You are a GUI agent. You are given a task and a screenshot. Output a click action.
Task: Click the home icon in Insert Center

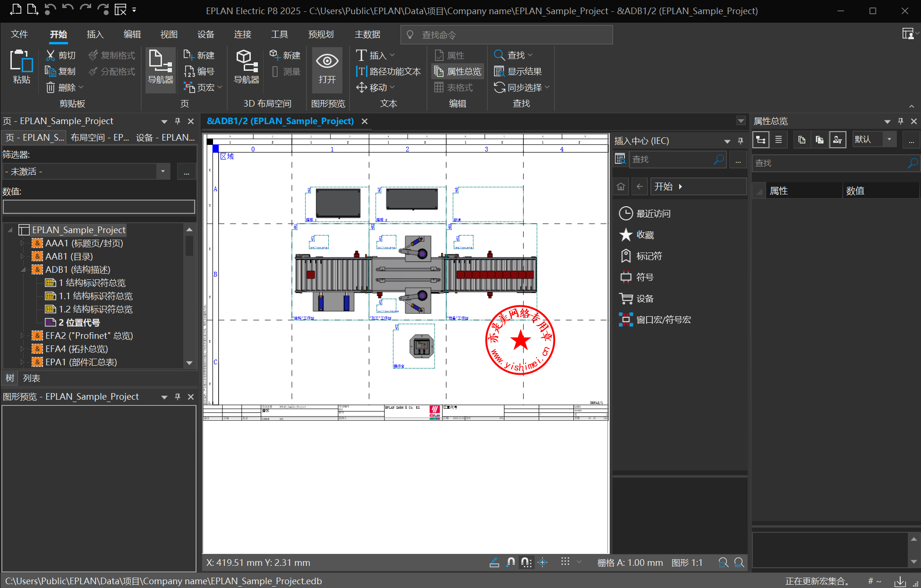621,186
